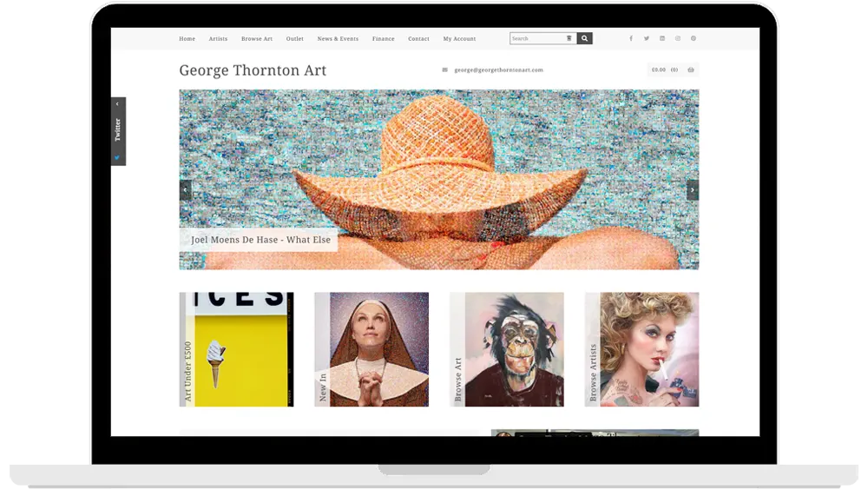
Task: Open My Account
Action: click(x=459, y=39)
